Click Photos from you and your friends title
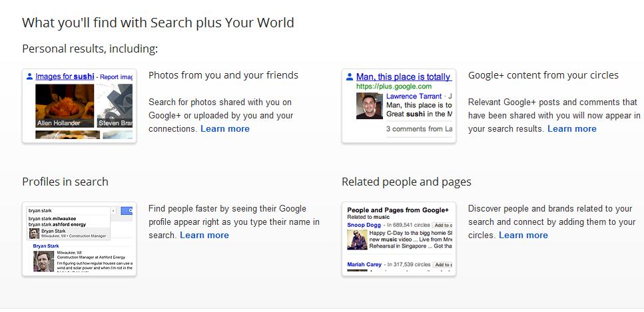Screen dimensions: 644x312 tap(223, 76)
